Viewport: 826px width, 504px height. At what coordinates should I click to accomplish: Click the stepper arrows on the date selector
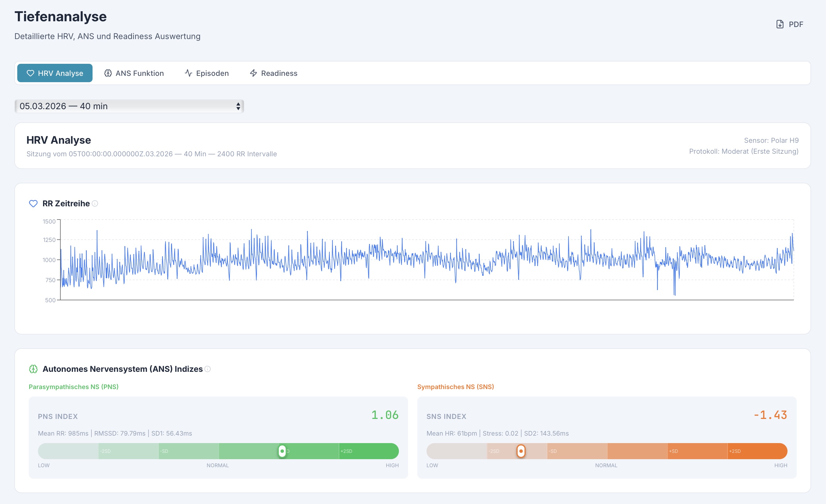238,106
